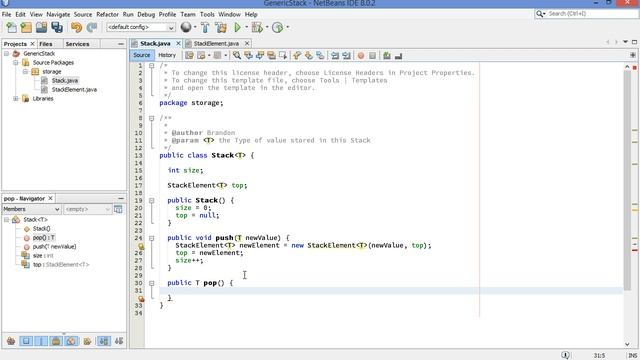Click the Search (Ctrl+I) field
This screenshot has height=360, width=640.
point(586,14)
